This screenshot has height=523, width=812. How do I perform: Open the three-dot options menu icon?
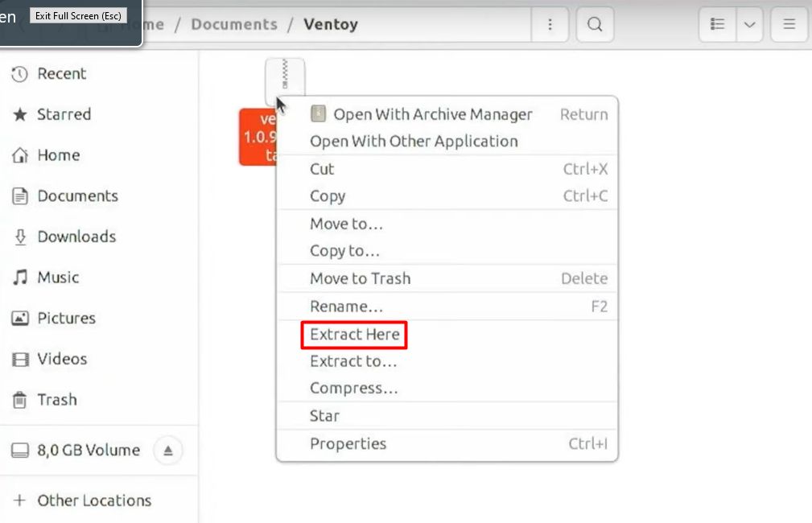pos(550,24)
